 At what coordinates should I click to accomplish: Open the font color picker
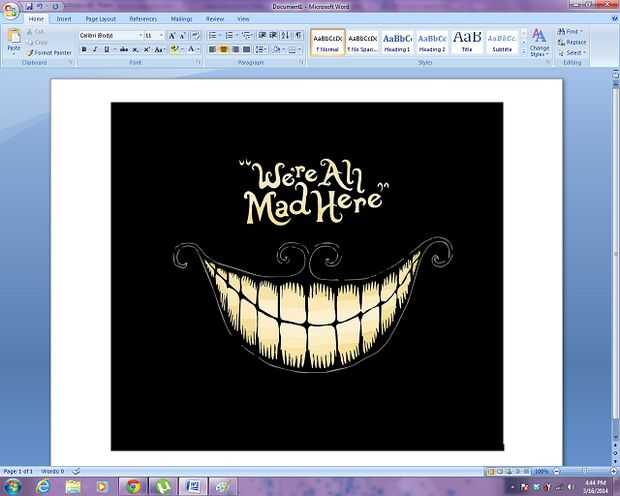(x=198, y=49)
